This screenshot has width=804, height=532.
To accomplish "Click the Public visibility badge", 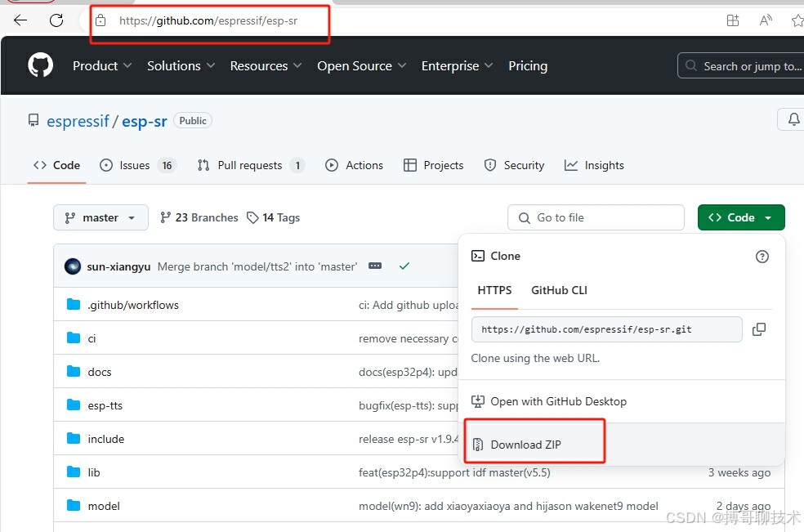I will click(x=193, y=121).
